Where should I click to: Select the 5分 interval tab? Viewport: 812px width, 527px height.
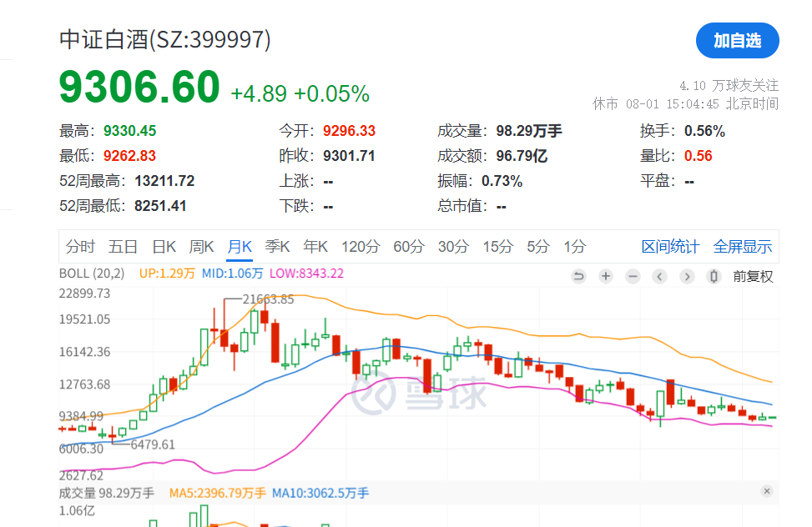(538, 247)
